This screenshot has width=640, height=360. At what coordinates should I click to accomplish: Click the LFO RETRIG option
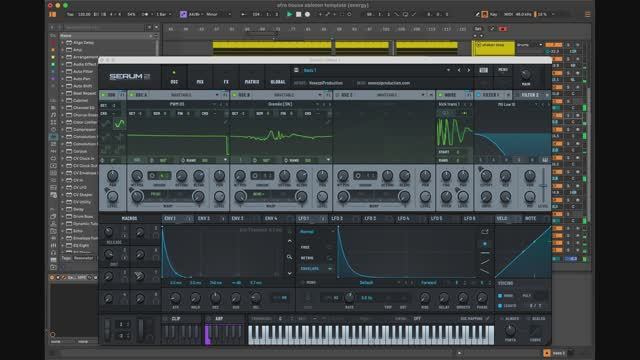[x=307, y=258]
